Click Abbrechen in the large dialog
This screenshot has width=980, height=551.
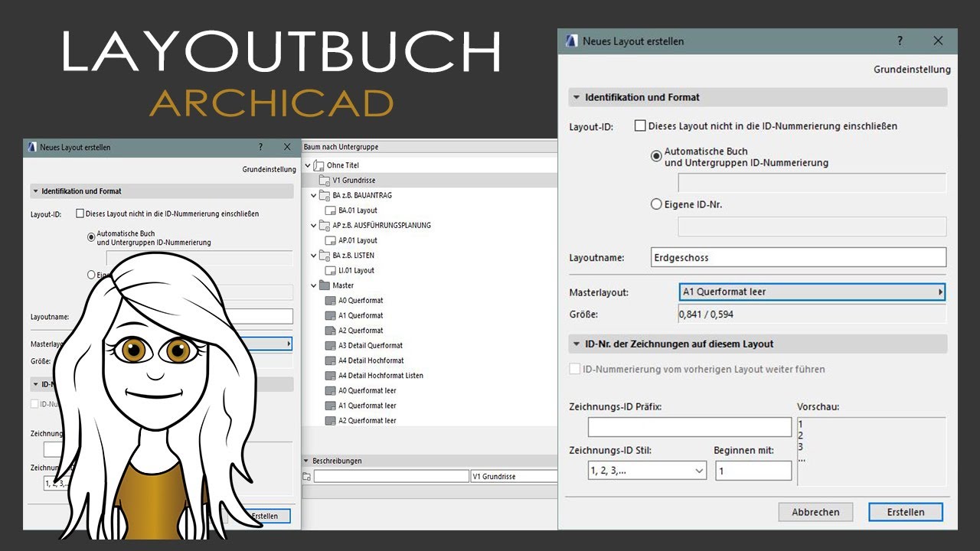(x=815, y=512)
